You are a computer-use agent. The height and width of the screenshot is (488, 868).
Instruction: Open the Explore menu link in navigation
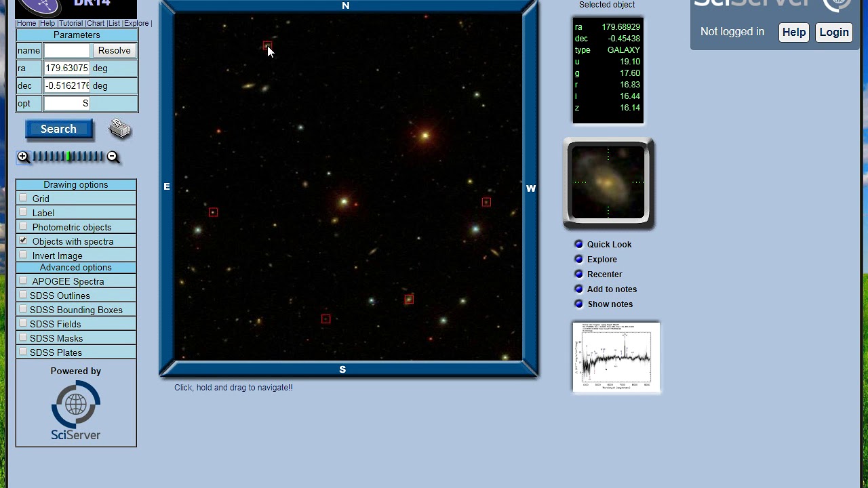(136, 23)
